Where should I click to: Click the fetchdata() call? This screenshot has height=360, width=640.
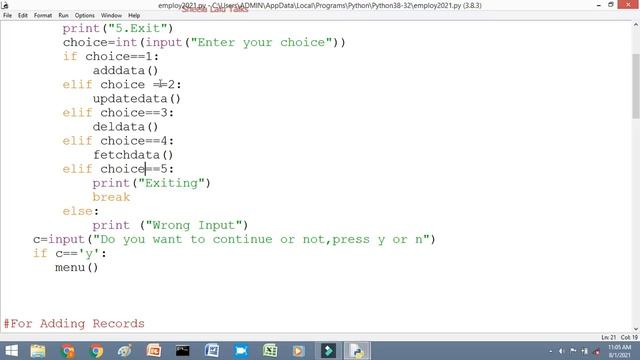[133, 155]
